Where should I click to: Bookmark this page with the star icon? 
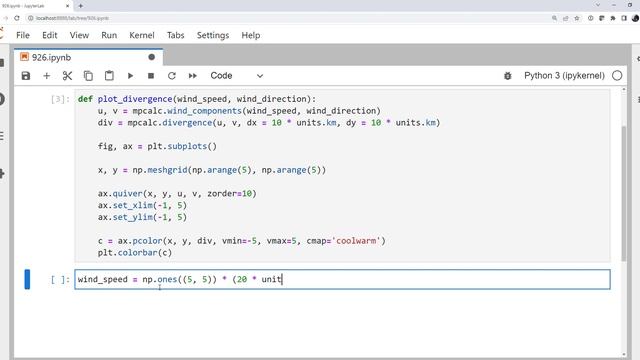point(577,18)
